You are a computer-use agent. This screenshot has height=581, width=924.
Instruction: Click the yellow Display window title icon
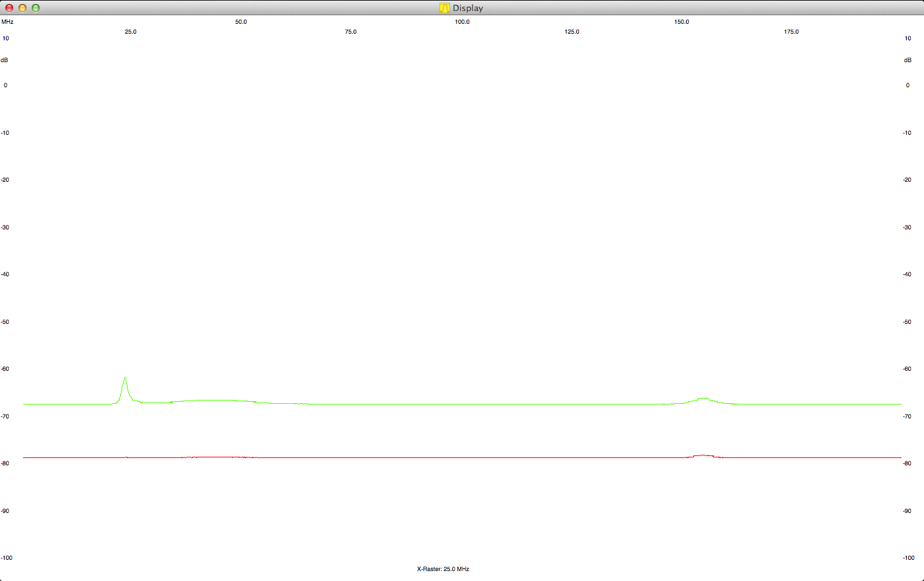[444, 8]
